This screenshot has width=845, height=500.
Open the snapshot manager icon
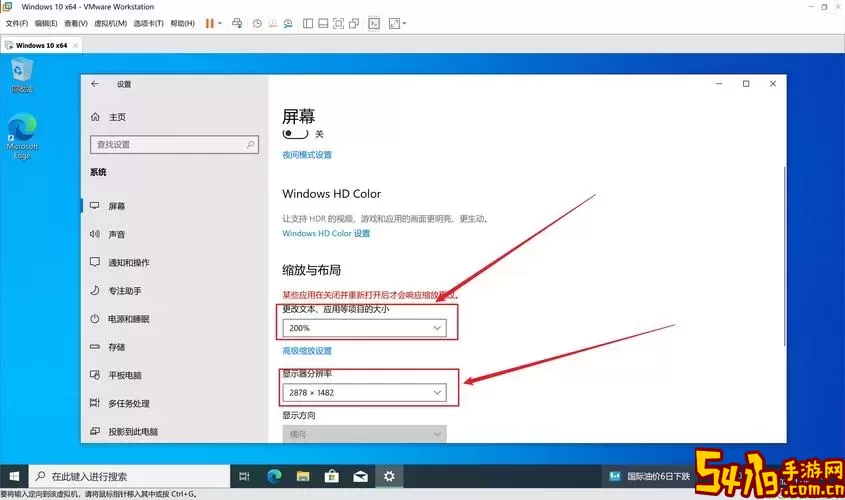coord(288,23)
